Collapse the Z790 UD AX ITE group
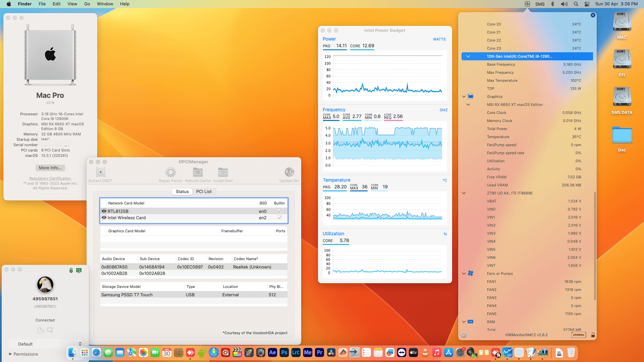 pyautogui.click(x=464, y=193)
